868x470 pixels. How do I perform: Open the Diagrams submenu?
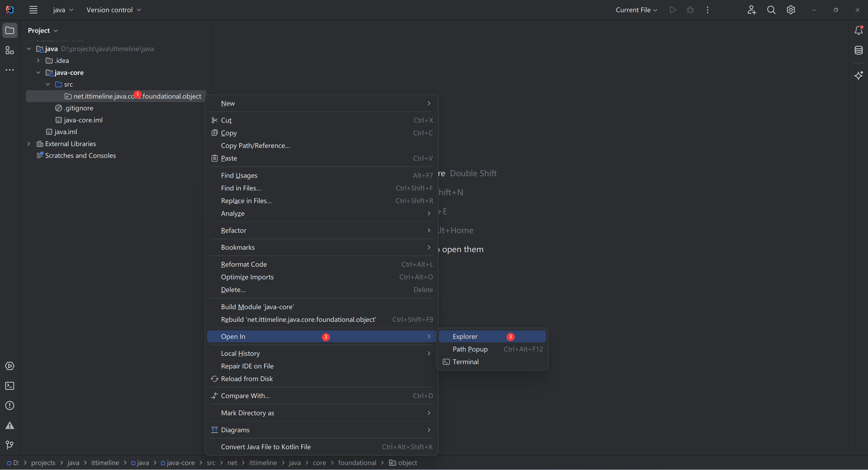[321, 430]
